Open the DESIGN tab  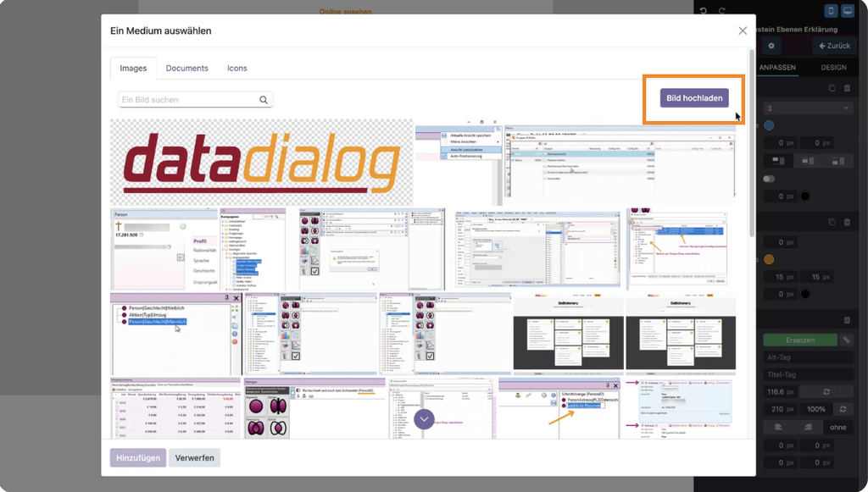tap(834, 68)
